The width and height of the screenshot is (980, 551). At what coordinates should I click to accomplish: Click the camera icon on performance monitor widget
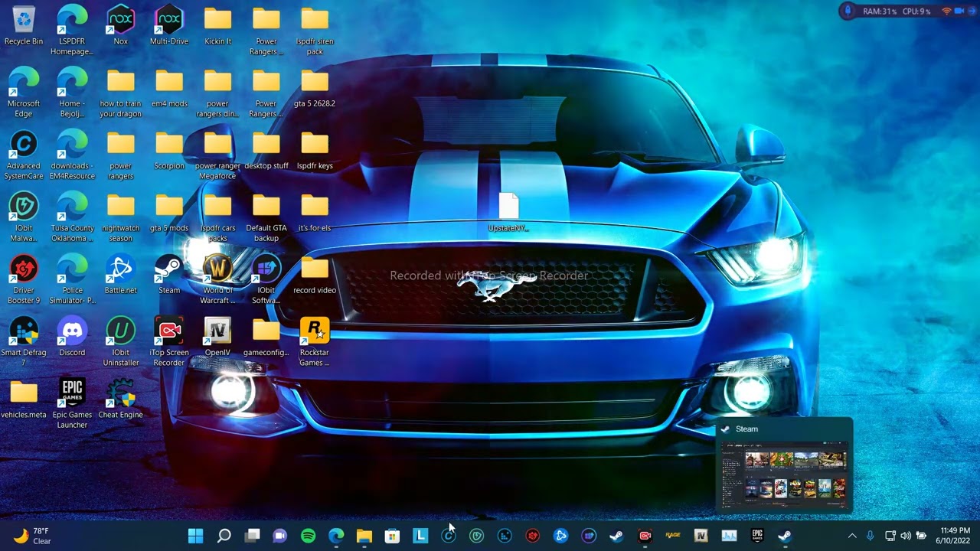pyautogui.click(x=959, y=11)
